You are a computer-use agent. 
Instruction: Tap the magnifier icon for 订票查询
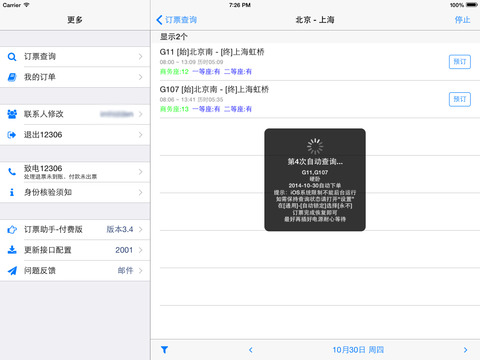tap(12, 57)
